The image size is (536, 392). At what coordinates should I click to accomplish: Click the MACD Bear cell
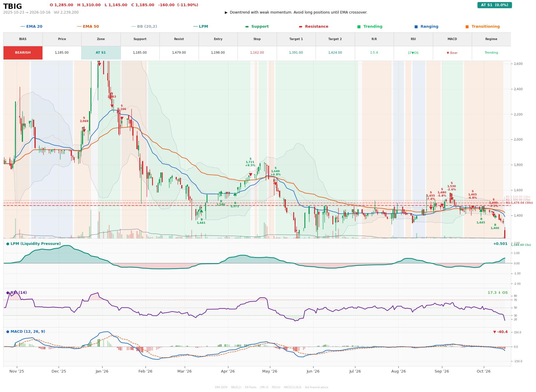pyautogui.click(x=452, y=53)
